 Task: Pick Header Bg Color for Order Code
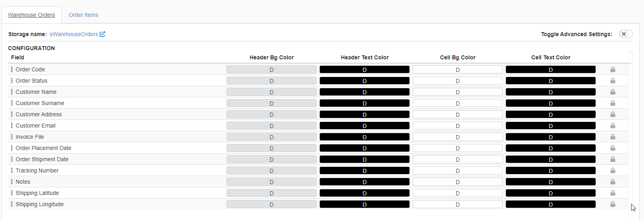[x=271, y=69]
